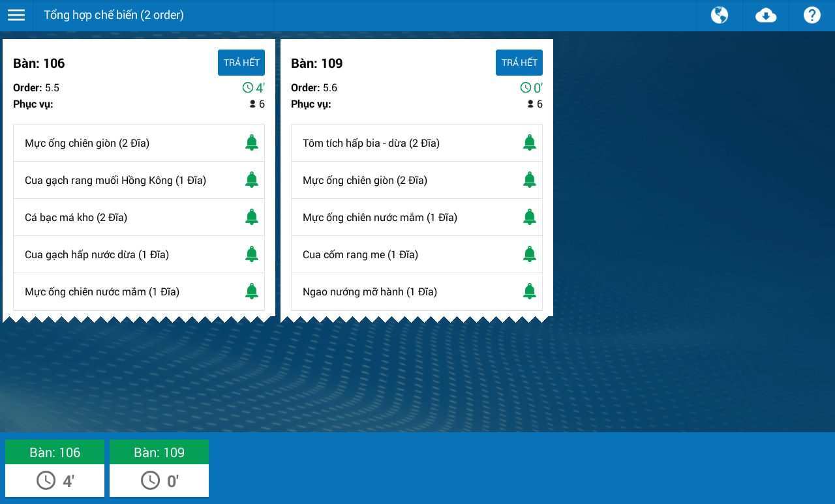Ring bell for Ngao nướng mỡ hành
The height and width of the screenshot is (504, 835).
coord(530,291)
